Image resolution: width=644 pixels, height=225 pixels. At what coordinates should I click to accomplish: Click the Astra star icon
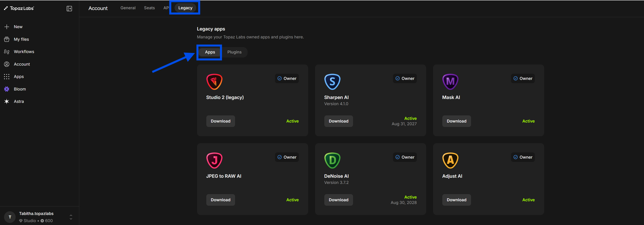click(7, 101)
